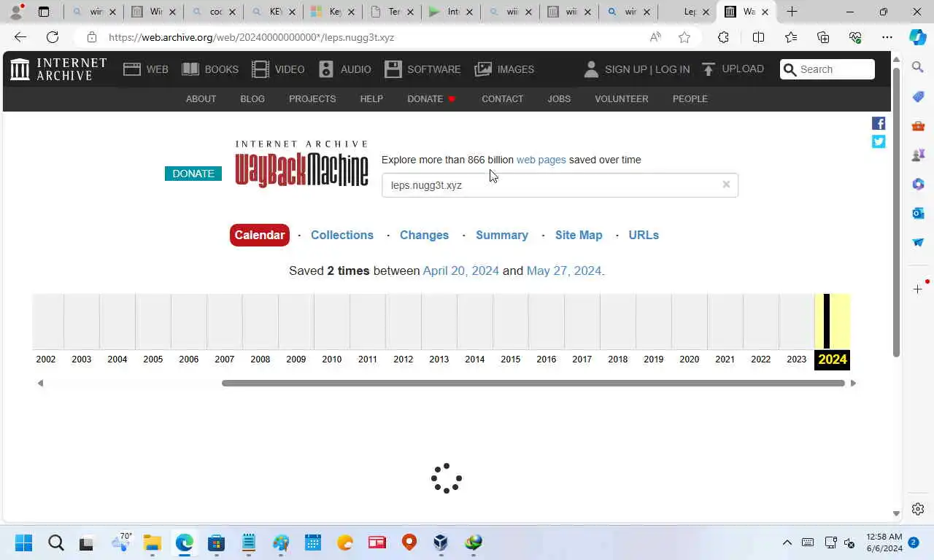
Task: Clear the Wayback search field with X
Action: tap(726, 184)
